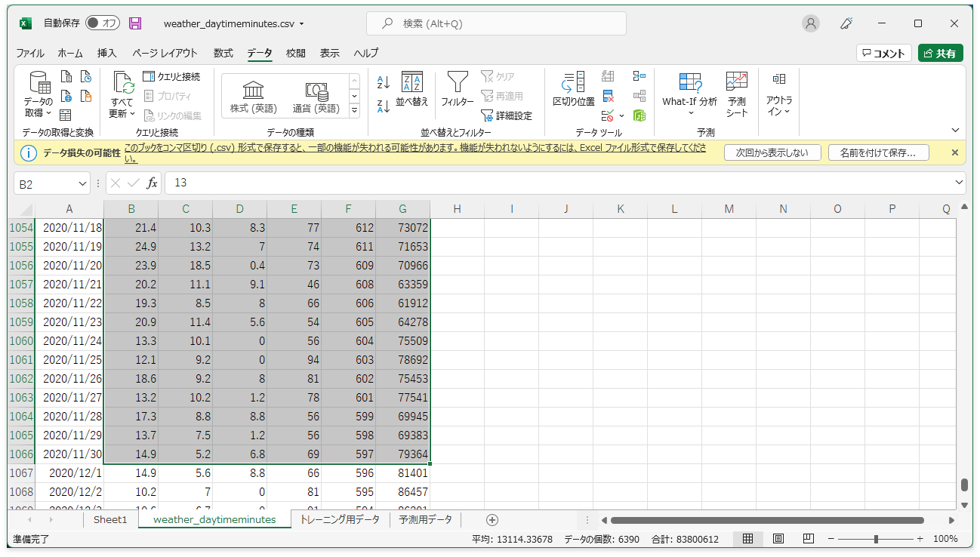Click the Refresh All (すべて更新) icon
Screen dimensions: 980x557
pyautogui.click(x=122, y=94)
